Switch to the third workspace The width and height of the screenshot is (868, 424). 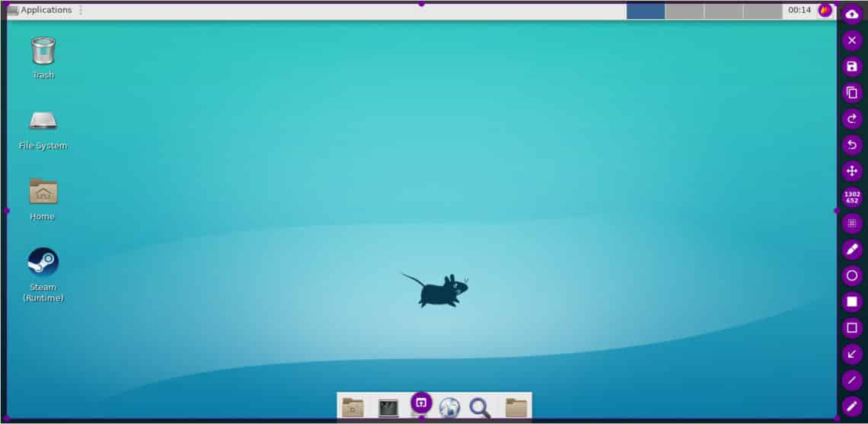click(x=723, y=11)
